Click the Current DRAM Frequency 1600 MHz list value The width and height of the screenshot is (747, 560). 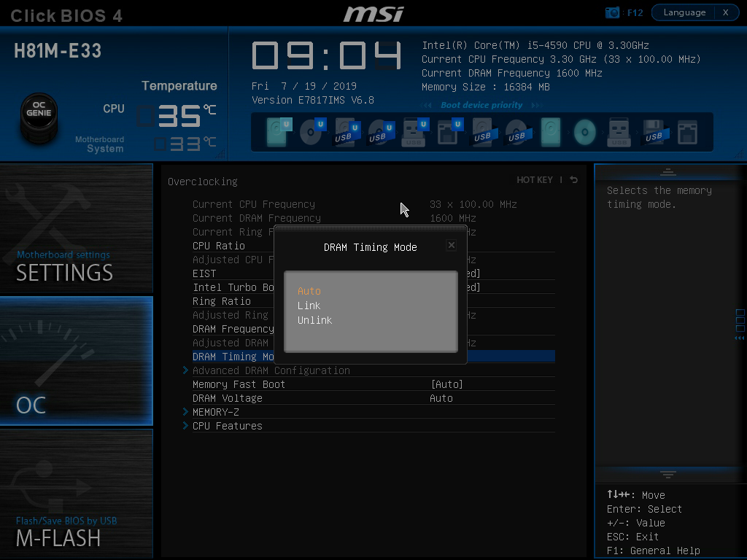pos(452,218)
